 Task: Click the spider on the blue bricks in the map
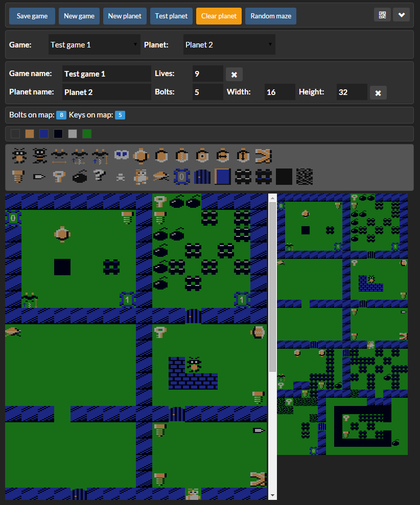(194, 365)
